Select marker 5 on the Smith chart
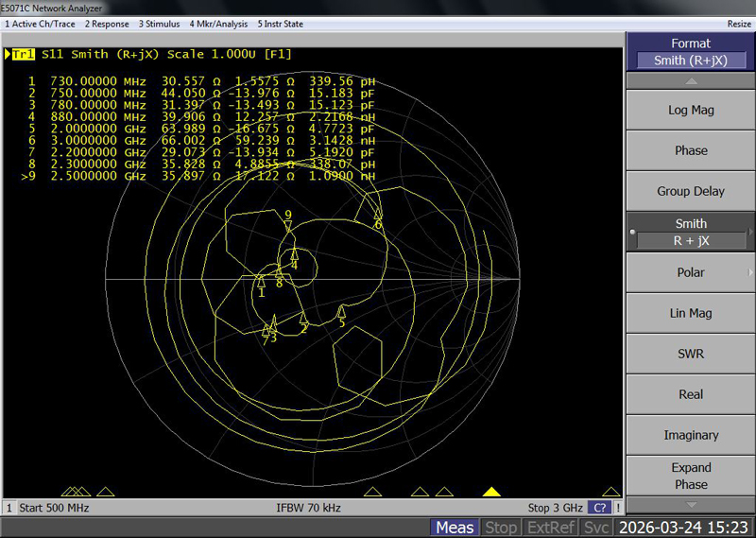Viewport: 756px width, 538px height. (x=341, y=312)
